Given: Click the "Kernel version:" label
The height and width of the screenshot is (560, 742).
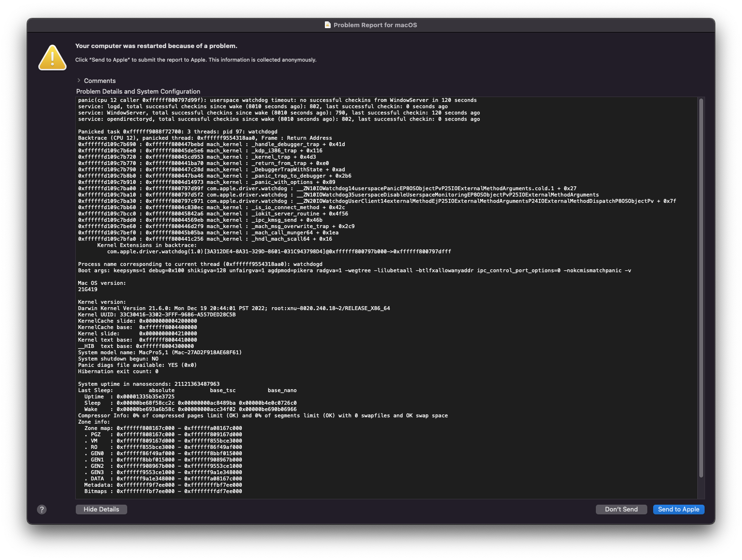Looking at the screenshot, I should pyautogui.click(x=102, y=302).
